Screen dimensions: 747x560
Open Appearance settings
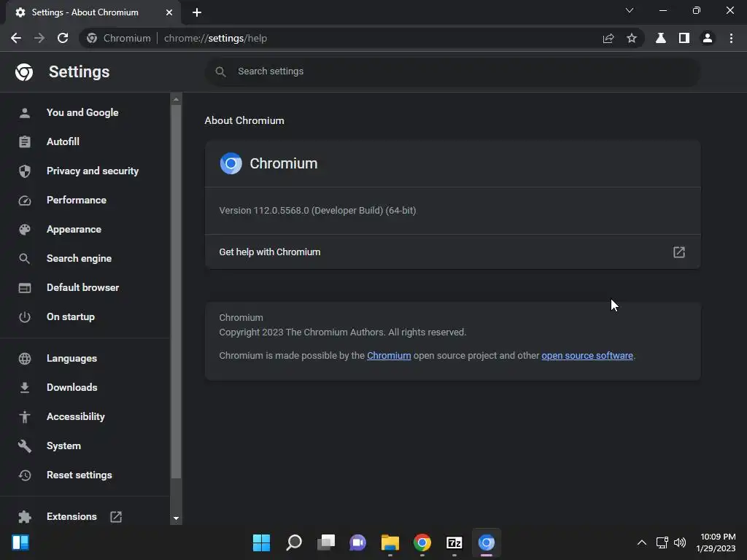tap(85, 229)
